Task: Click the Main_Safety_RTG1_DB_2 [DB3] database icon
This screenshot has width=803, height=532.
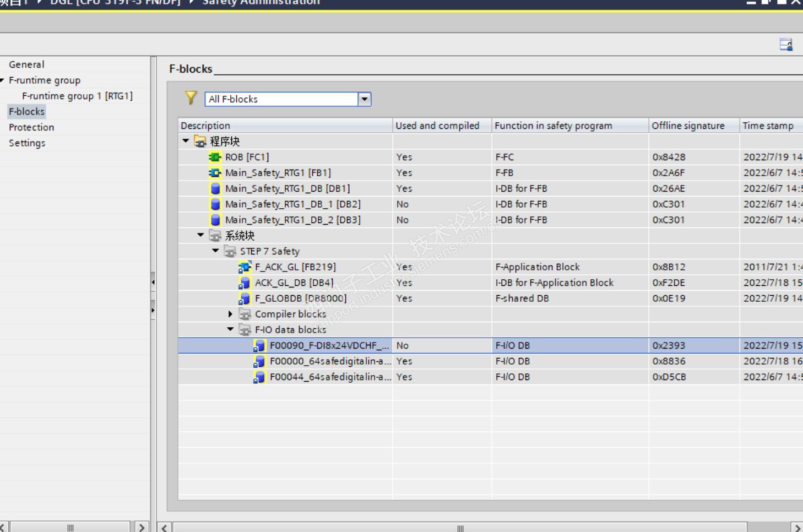Action: 215,220
